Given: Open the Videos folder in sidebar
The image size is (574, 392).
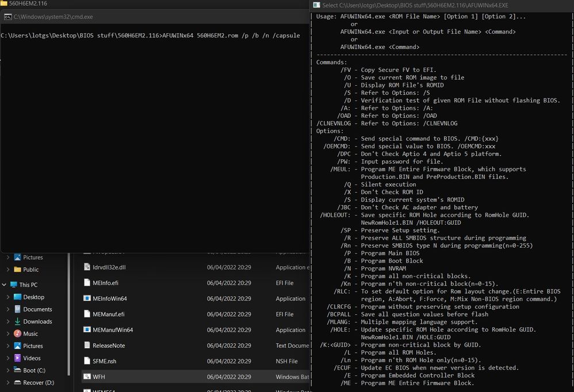Looking at the screenshot, I should click(31, 358).
